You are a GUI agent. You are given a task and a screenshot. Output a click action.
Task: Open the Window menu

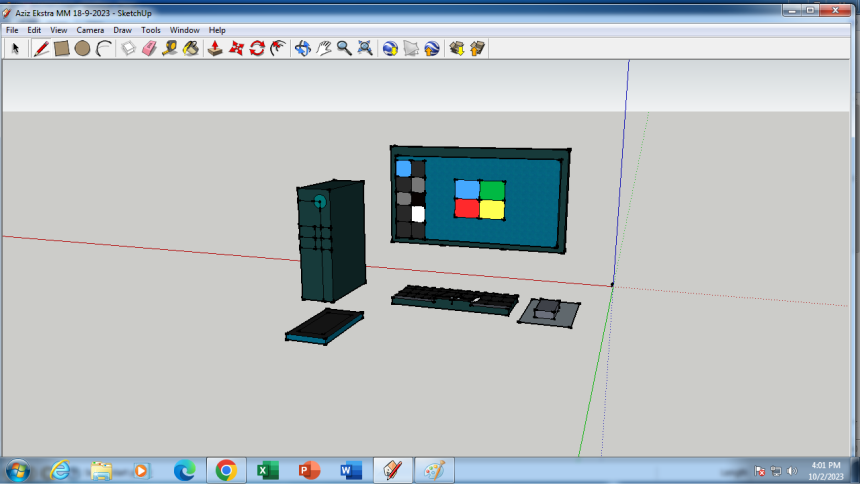point(184,30)
